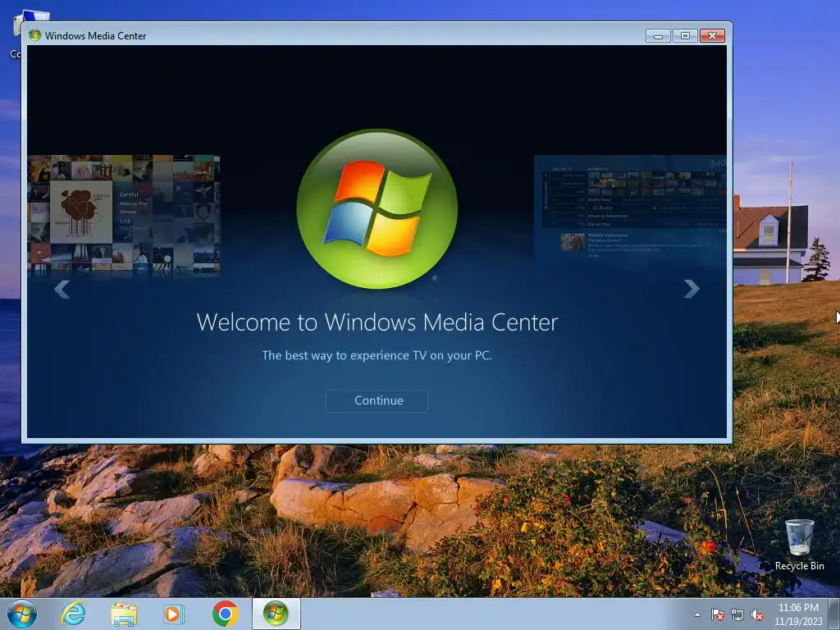Image resolution: width=840 pixels, height=630 pixels.
Task: Select the TV guide preview thumbnail
Action: coord(631,209)
